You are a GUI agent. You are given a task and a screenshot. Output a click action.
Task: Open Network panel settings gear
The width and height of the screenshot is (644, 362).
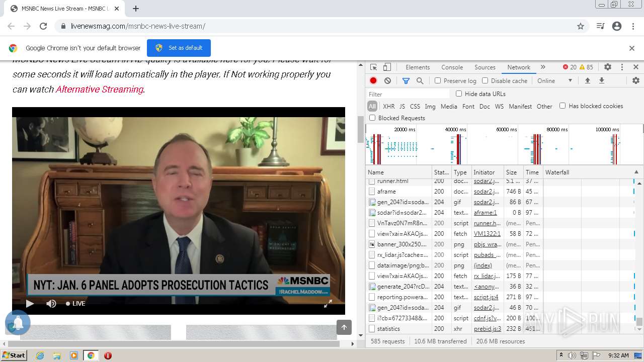click(x=636, y=80)
